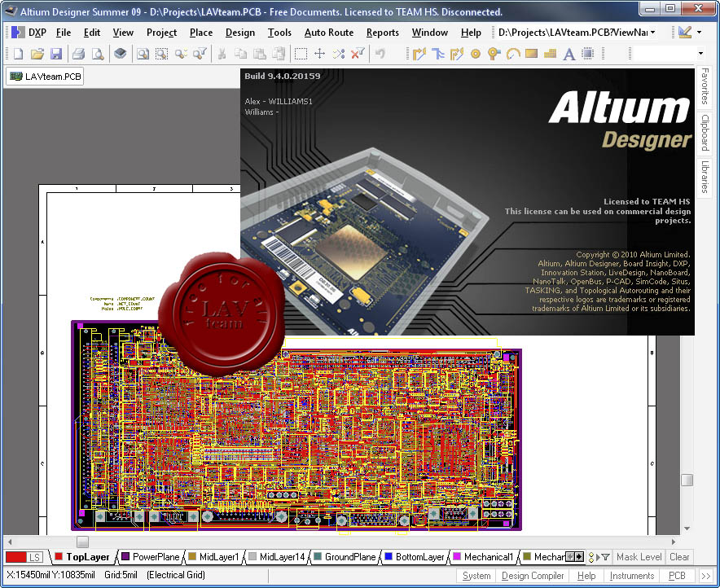Click the Deselect All icon
The height and width of the screenshot is (588, 720).
339,55
